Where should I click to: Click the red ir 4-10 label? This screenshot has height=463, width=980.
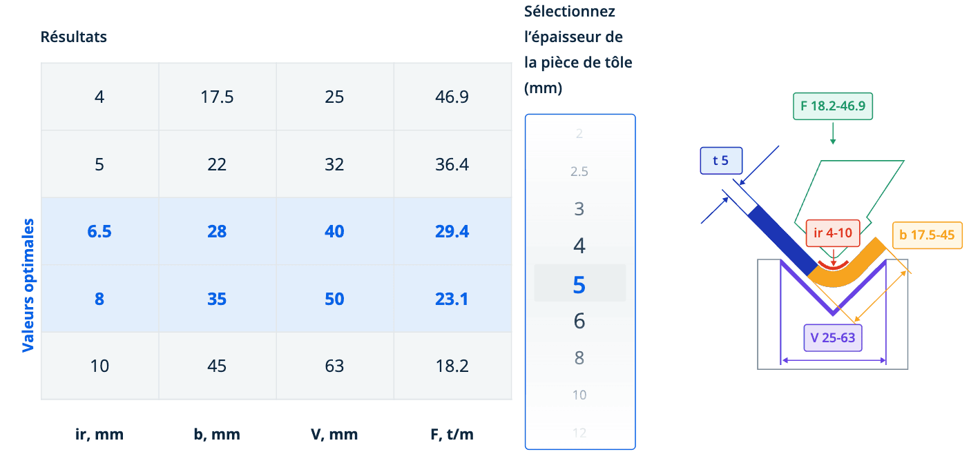833,233
